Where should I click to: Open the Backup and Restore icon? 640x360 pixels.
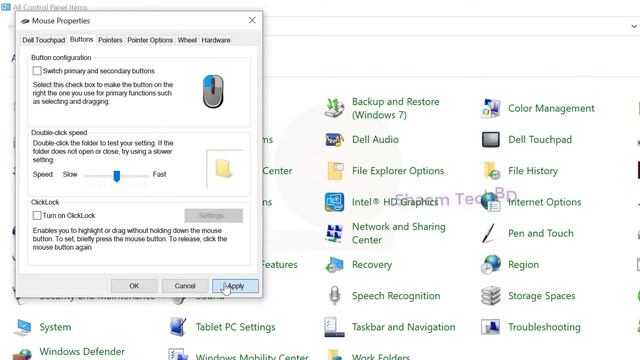pos(334,108)
